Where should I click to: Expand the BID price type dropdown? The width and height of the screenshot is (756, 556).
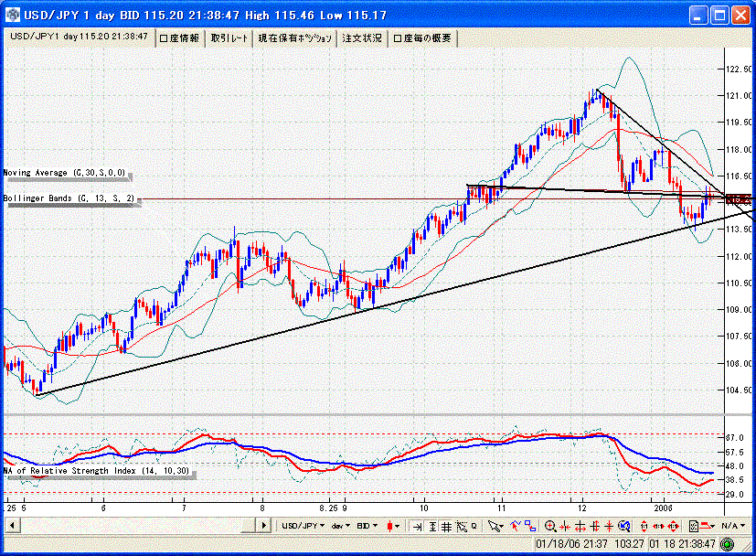point(368,526)
